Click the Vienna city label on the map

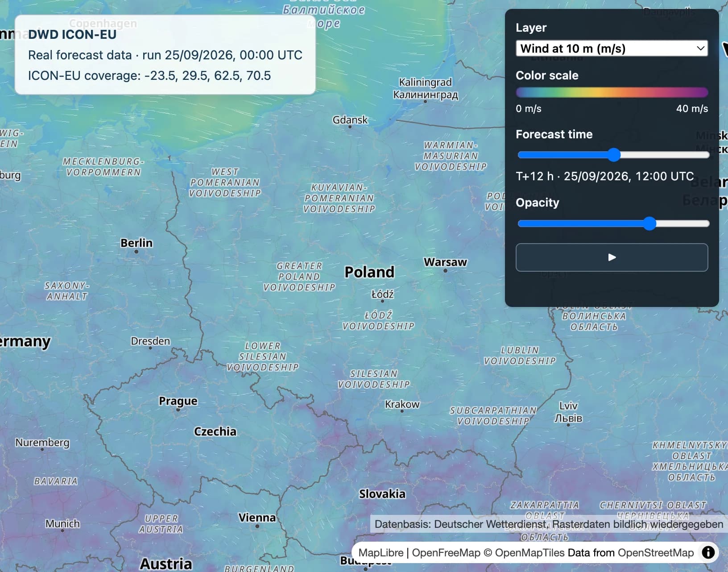pos(257,518)
